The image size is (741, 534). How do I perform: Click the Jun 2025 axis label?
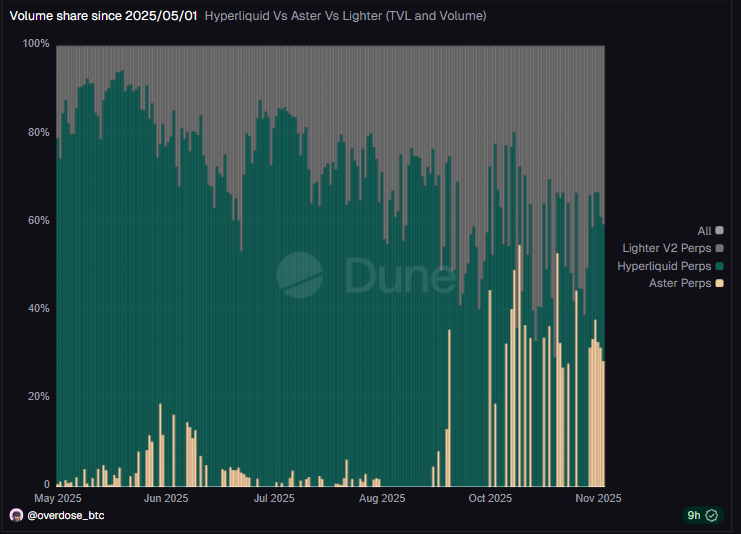[x=166, y=498]
